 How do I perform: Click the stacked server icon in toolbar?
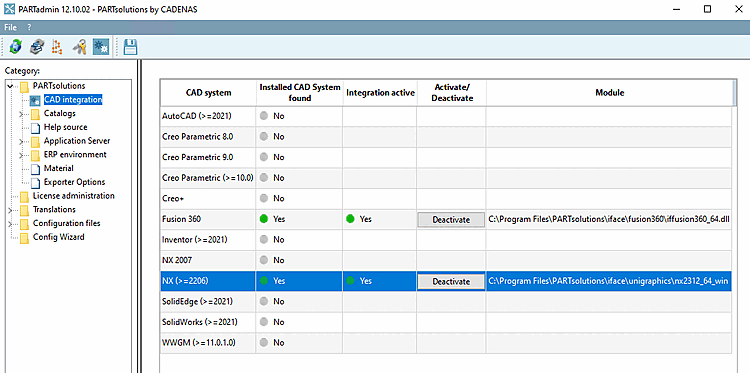pyautogui.click(x=37, y=46)
